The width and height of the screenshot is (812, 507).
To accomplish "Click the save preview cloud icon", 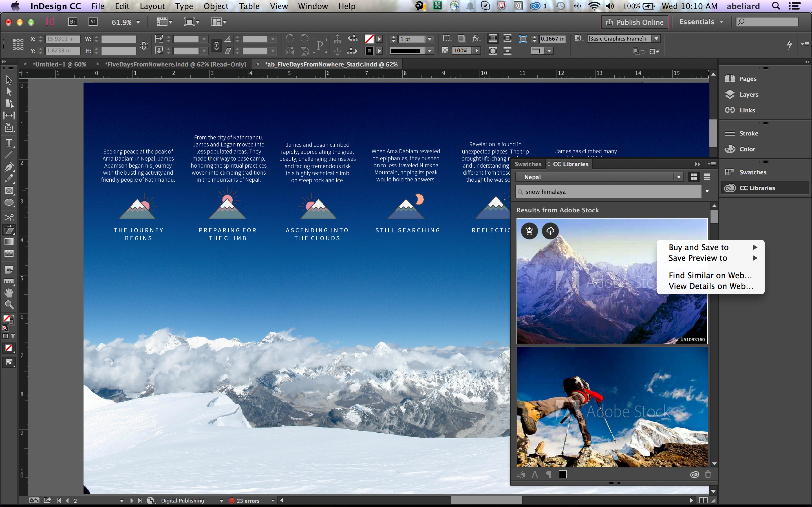I will point(550,231).
